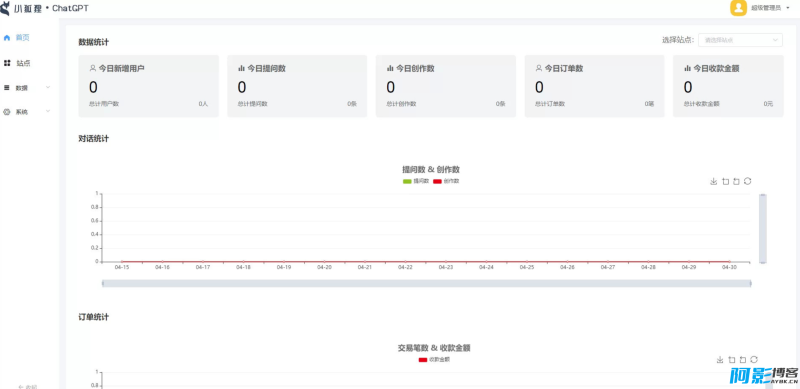Click the horizontal zoom slider under 对话统计 chart
Image resolution: width=800 pixels, height=389 pixels.
coord(427,283)
